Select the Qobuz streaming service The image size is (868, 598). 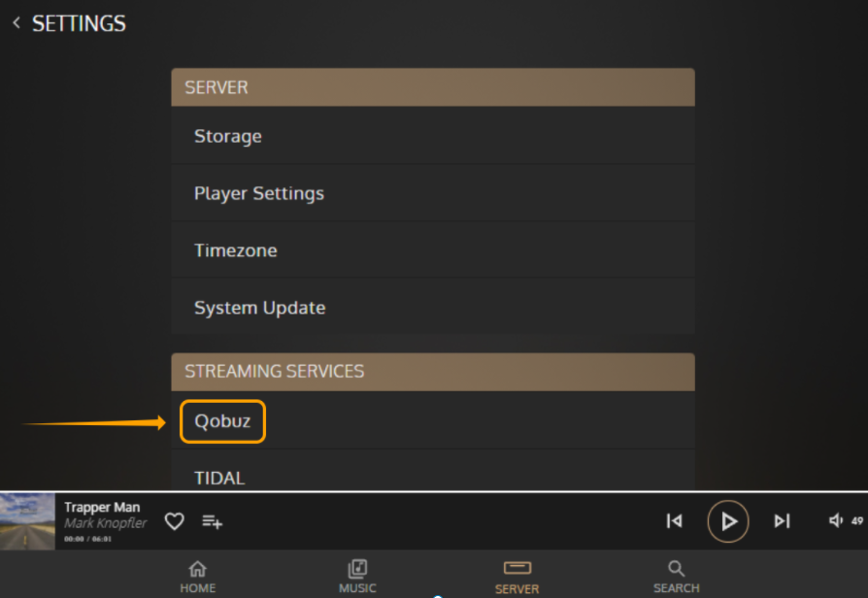coord(433,420)
